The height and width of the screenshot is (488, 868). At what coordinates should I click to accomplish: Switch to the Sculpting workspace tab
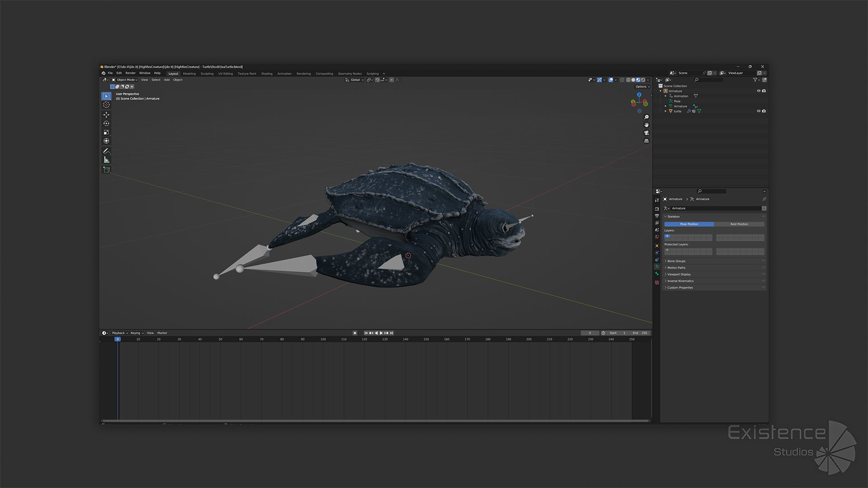coord(207,74)
